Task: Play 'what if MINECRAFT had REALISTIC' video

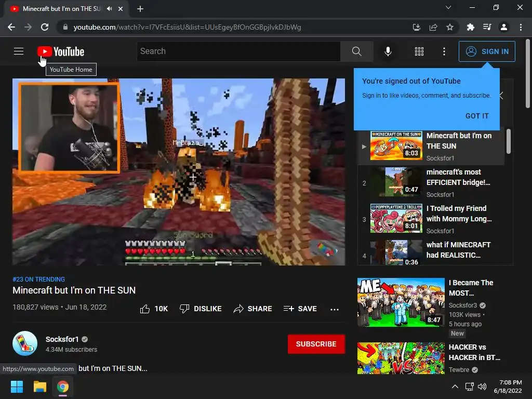Action: pos(431,252)
